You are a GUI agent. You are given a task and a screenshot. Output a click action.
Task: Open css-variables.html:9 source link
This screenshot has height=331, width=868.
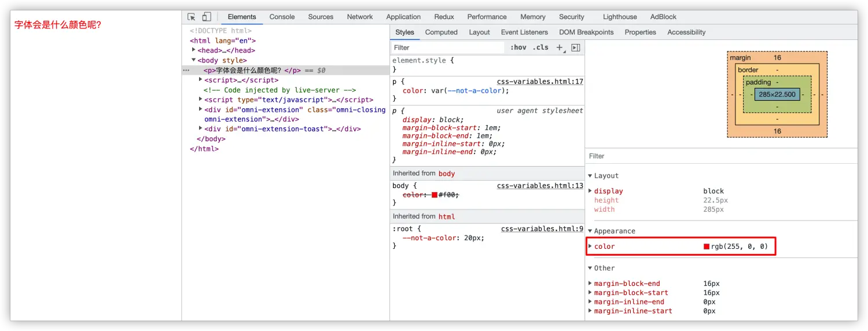(x=542, y=229)
